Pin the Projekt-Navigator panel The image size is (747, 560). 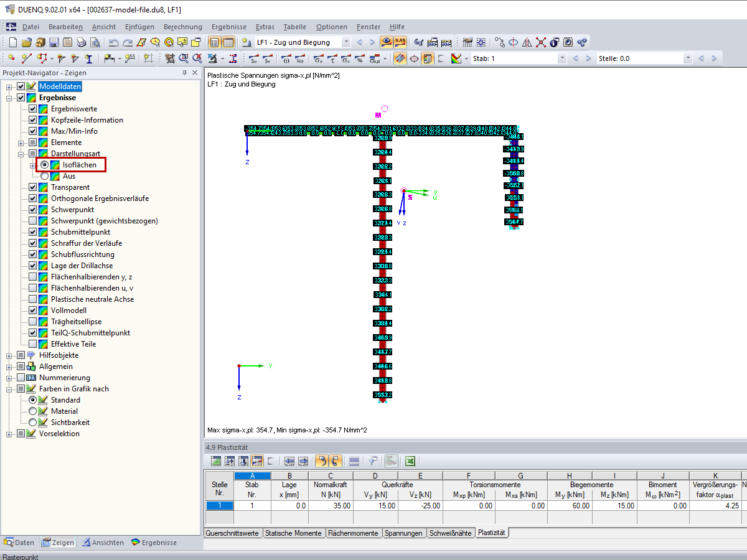click(x=185, y=72)
